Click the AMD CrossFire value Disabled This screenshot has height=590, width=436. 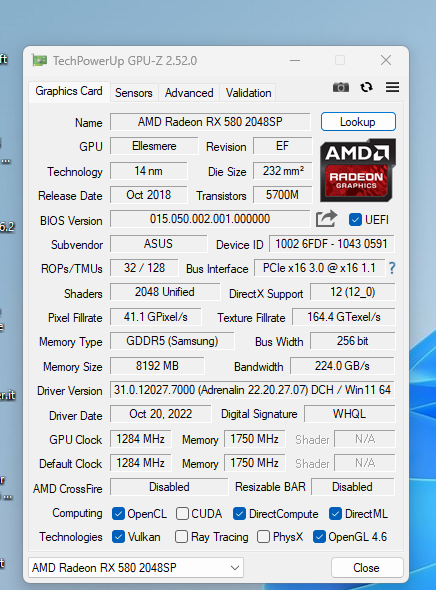point(169,487)
